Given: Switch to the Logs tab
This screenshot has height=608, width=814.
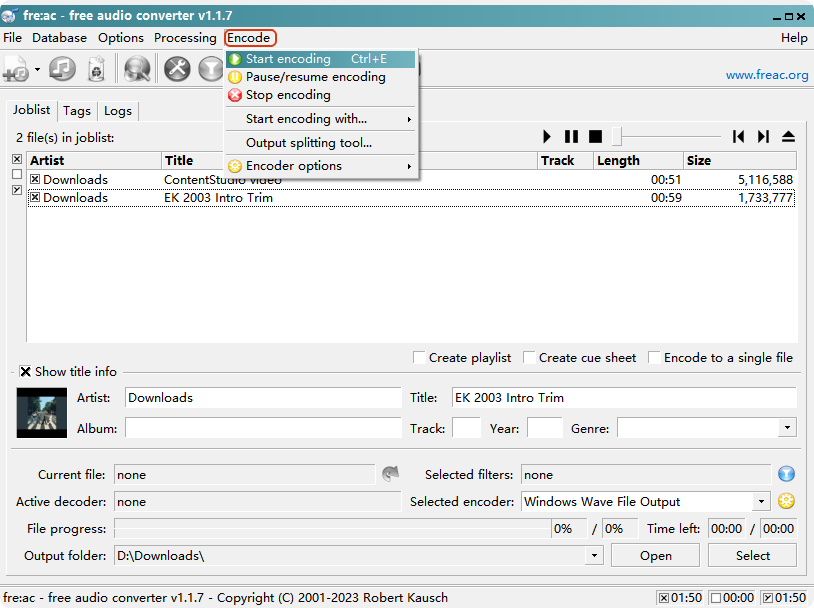Looking at the screenshot, I should point(117,111).
